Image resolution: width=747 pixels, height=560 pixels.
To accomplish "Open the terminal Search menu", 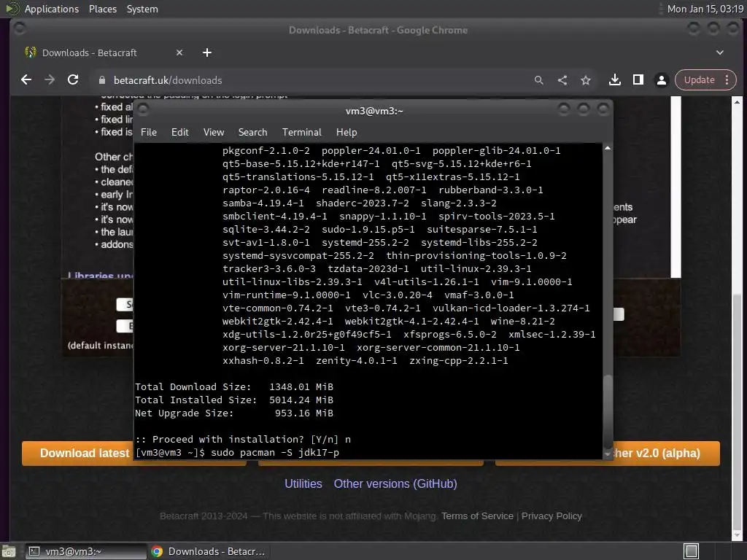I will pos(252,133).
